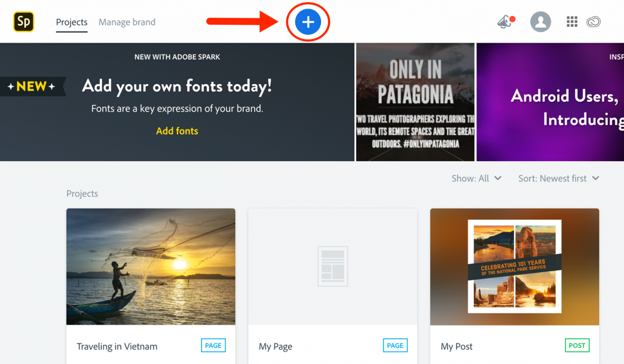Screen dimensions: 624x364
Task: Switch to the Manage brand tab
Action: (x=127, y=22)
